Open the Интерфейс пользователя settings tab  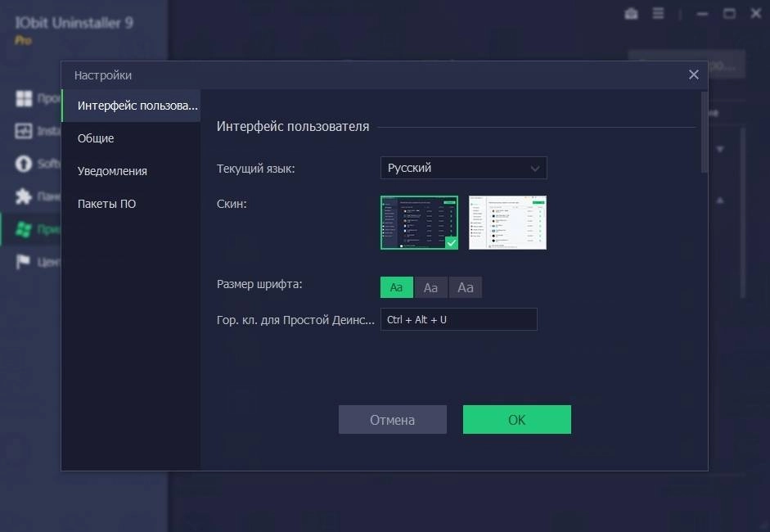131,106
